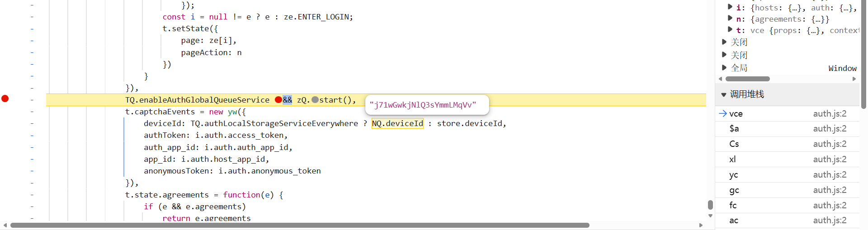
Task: Click TQ.enableAuthGlobalQueueService in the paused line
Action: pos(197,100)
